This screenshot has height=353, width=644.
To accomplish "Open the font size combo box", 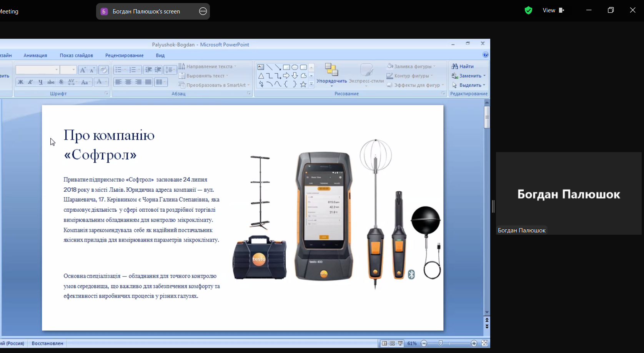I will (x=68, y=70).
